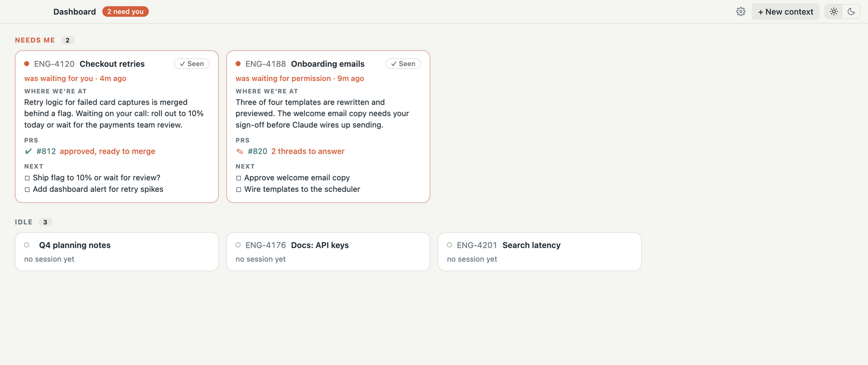Click ENG-4188 ticket ID
The width and height of the screenshot is (868, 365).
click(266, 64)
